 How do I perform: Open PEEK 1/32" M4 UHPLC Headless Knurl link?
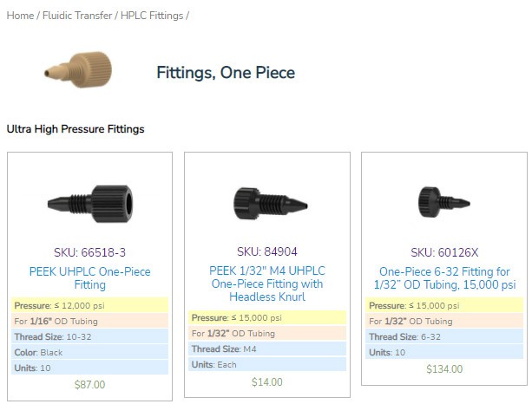point(267,283)
